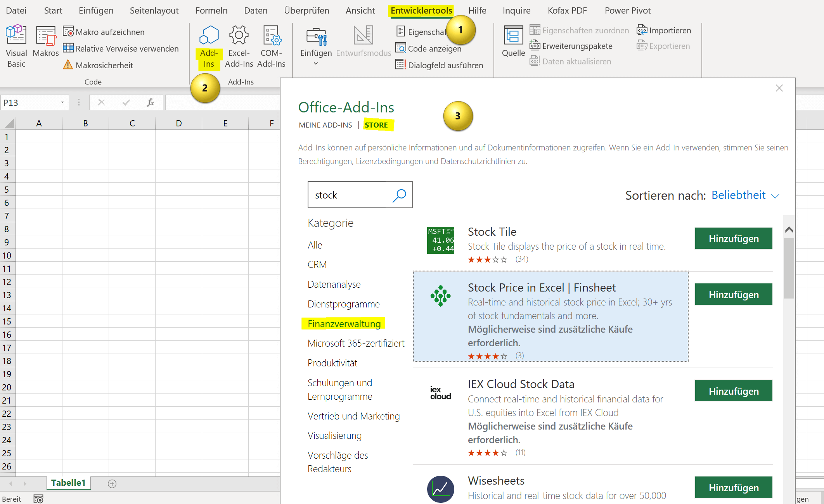This screenshot has width=824, height=504.
Task: Toggle Entwurfsmodus in the ribbon
Action: coord(364,42)
